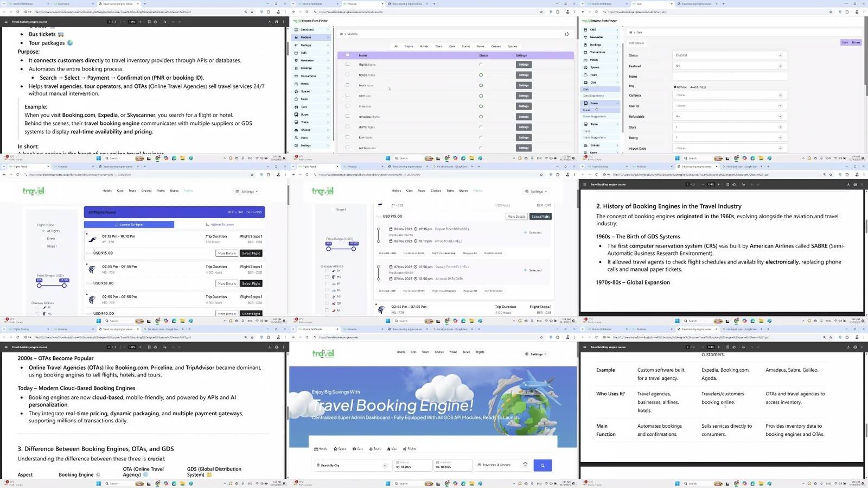The width and height of the screenshot is (868, 488).
Task: Open Settings button for the kiwi module row
Action: click(x=524, y=137)
